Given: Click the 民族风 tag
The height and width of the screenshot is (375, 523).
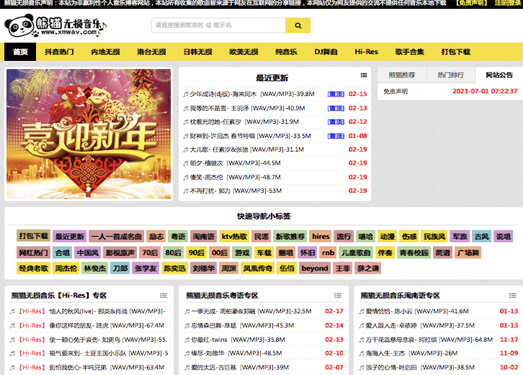Looking at the screenshot, I should 434,237.
